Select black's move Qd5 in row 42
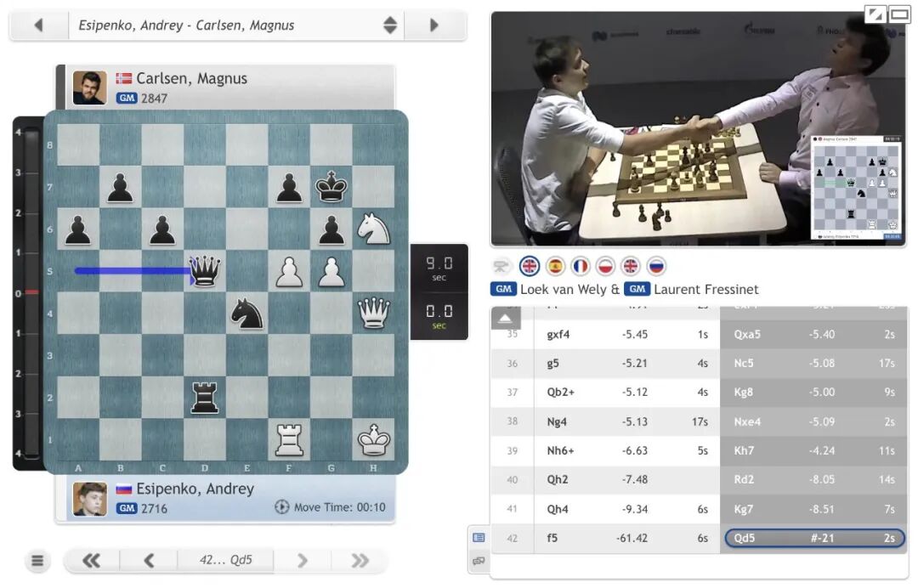 click(814, 538)
